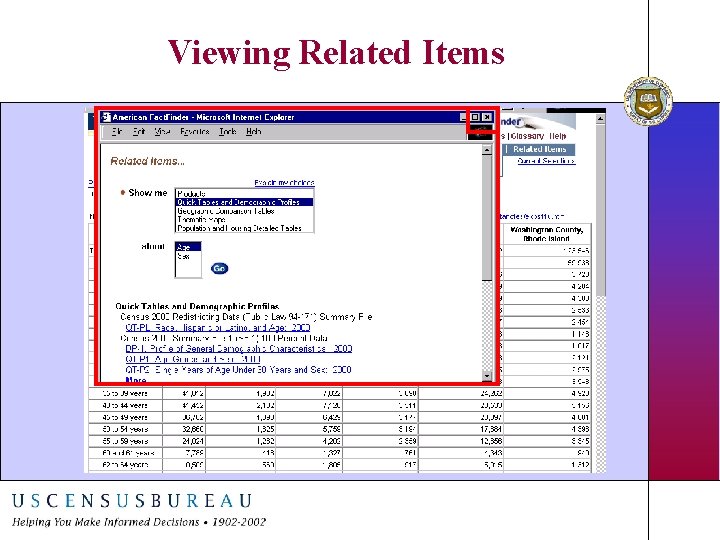Open Current Selections link in background window
Screen dimensions: 720x540
tap(546, 161)
